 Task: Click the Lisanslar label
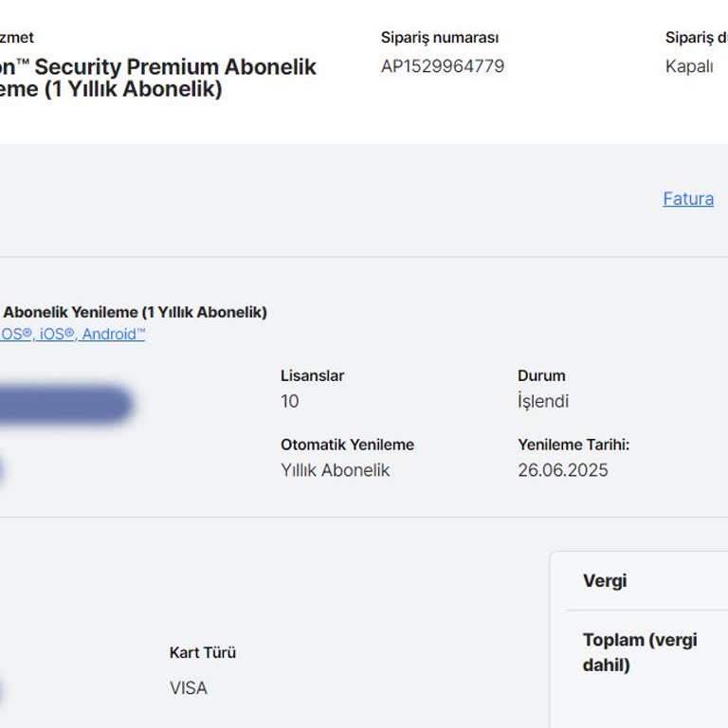[x=312, y=375]
